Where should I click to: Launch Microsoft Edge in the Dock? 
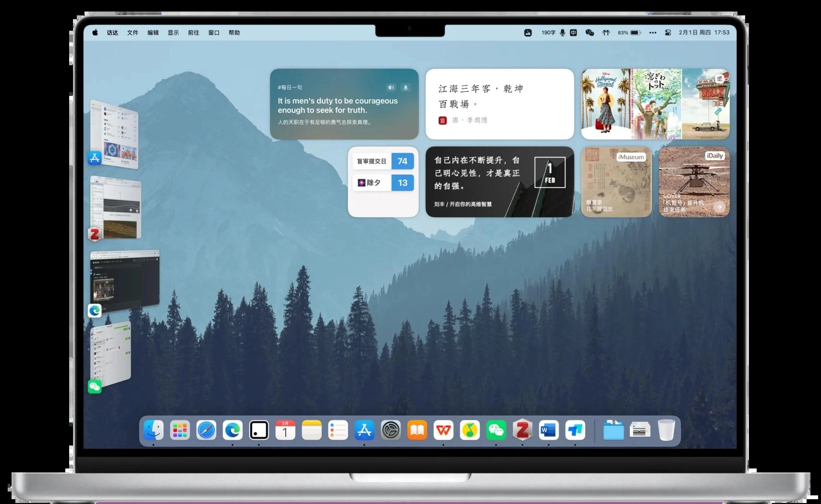point(233,431)
